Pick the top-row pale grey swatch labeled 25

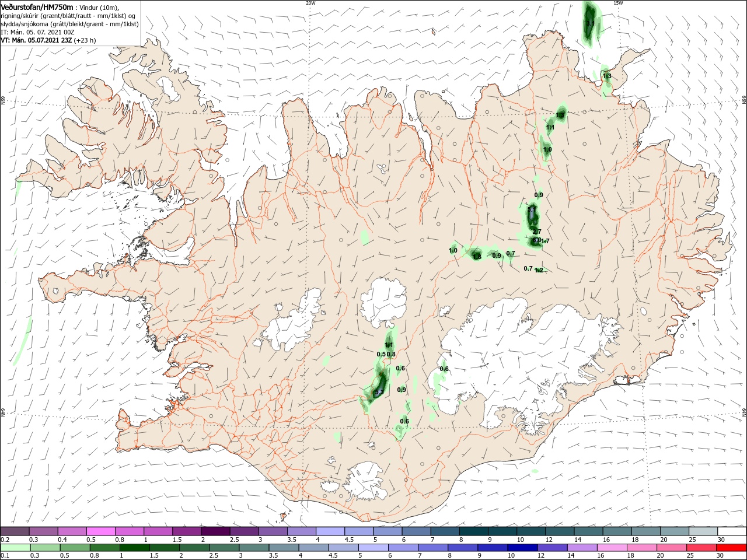[x=704, y=531]
